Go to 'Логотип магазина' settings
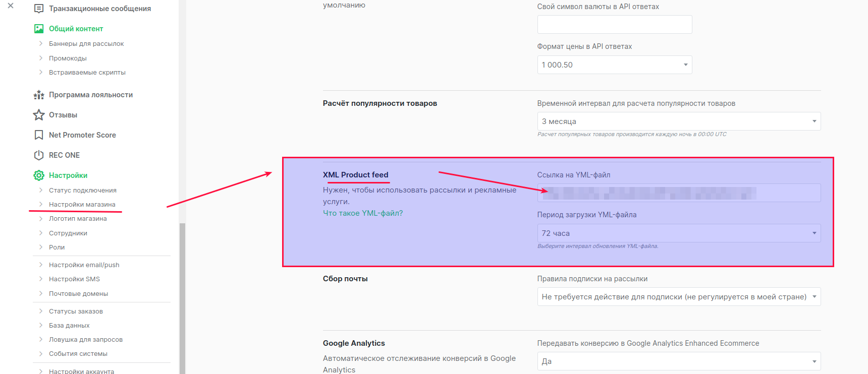The image size is (868, 374). click(78, 219)
